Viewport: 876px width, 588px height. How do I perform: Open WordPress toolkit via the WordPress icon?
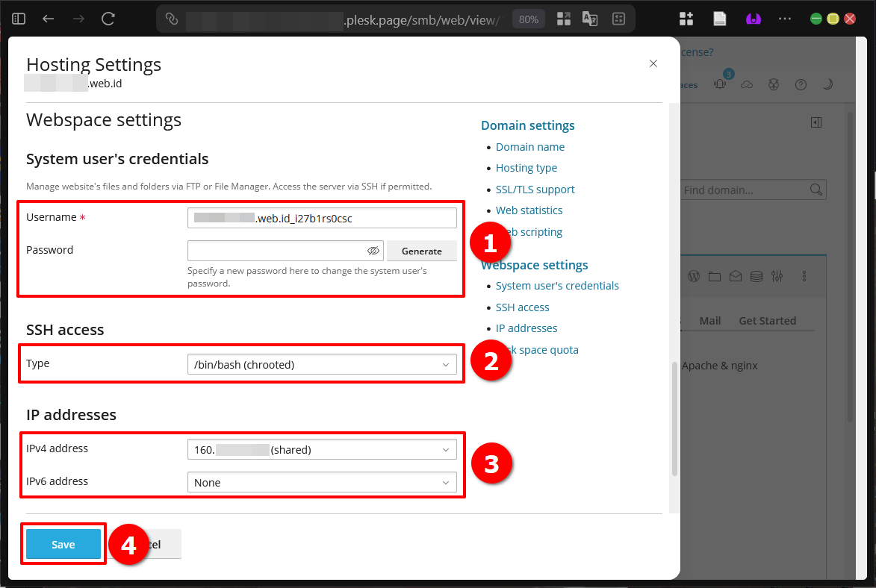[693, 275]
